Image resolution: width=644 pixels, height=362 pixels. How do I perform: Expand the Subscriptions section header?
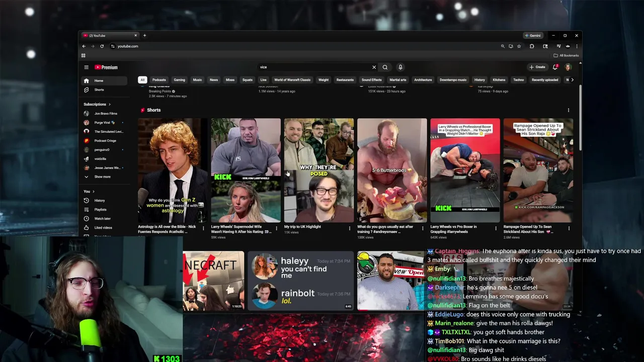[97, 104]
